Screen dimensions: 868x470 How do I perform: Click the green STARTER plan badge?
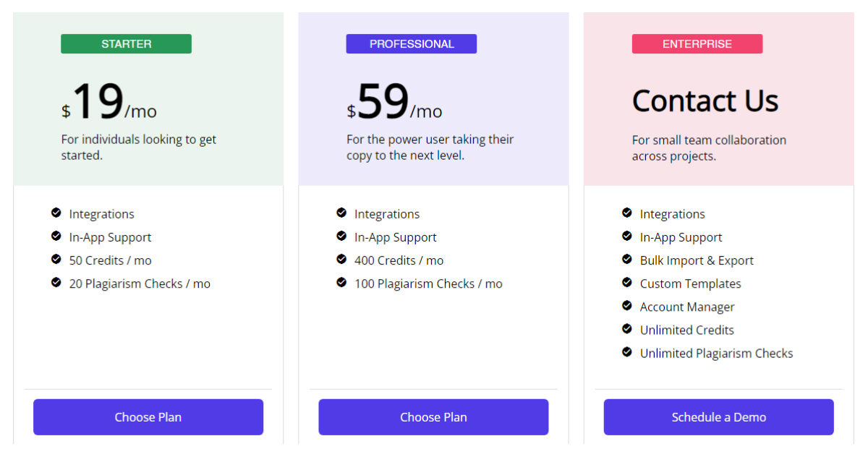pyautogui.click(x=126, y=44)
